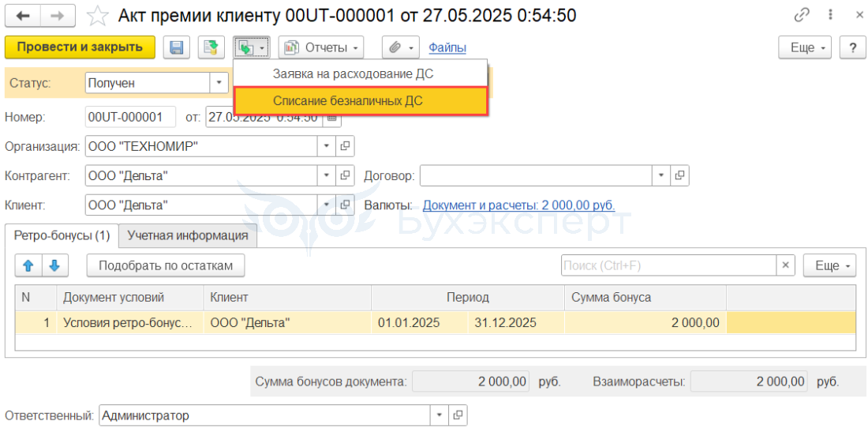Image resolution: width=868 pixels, height=436 pixels.
Task: Clear the search with the x icon
Action: (785, 265)
